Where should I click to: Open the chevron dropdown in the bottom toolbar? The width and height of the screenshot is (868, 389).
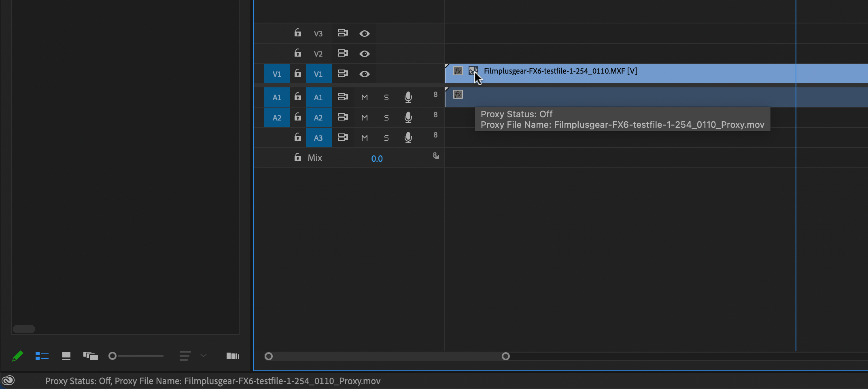[x=204, y=356]
